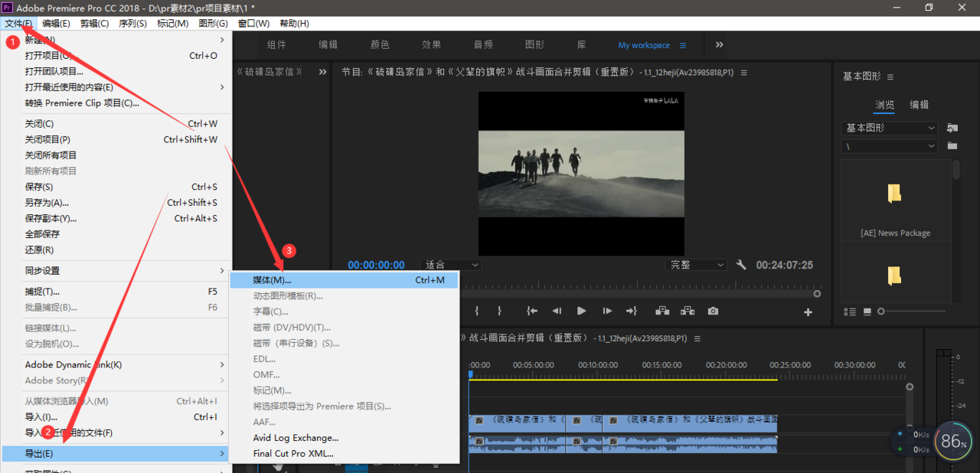Open the wrench settings icon in monitor
The image size is (980, 473).
[741, 265]
